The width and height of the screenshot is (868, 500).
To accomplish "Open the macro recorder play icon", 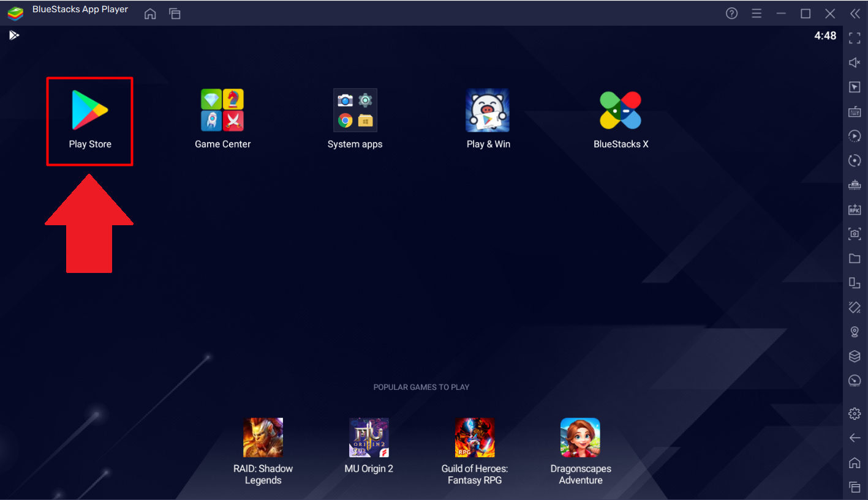I will click(x=855, y=136).
